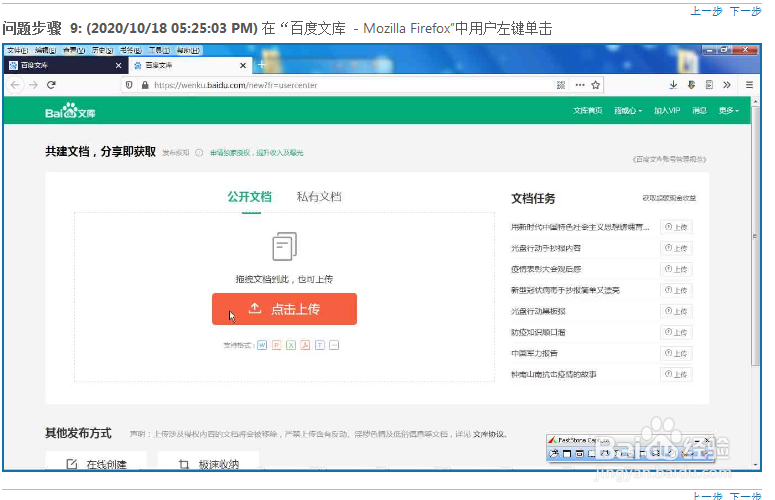Open the 历史 menu
This screenshot has width=775, height=500.
click(x=102, y=50)
